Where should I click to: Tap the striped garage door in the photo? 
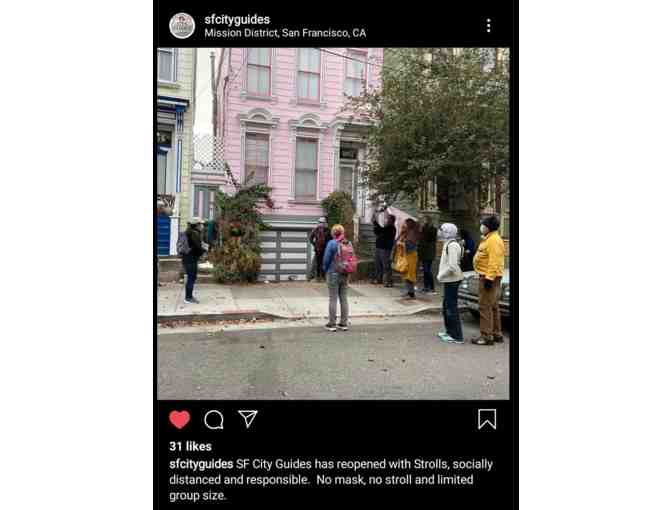pyautogui.click(x=284, y=254)
